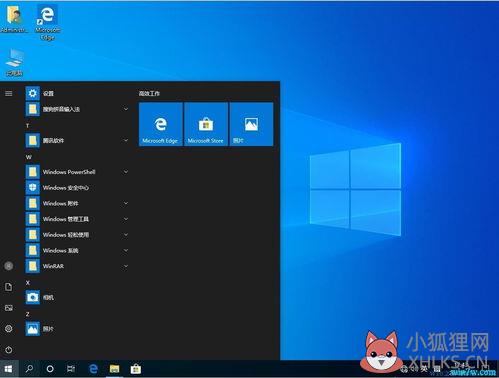Open Settings from Start rail gear
499x378 pixels.
pyautogui.click(x=9, y=329)
